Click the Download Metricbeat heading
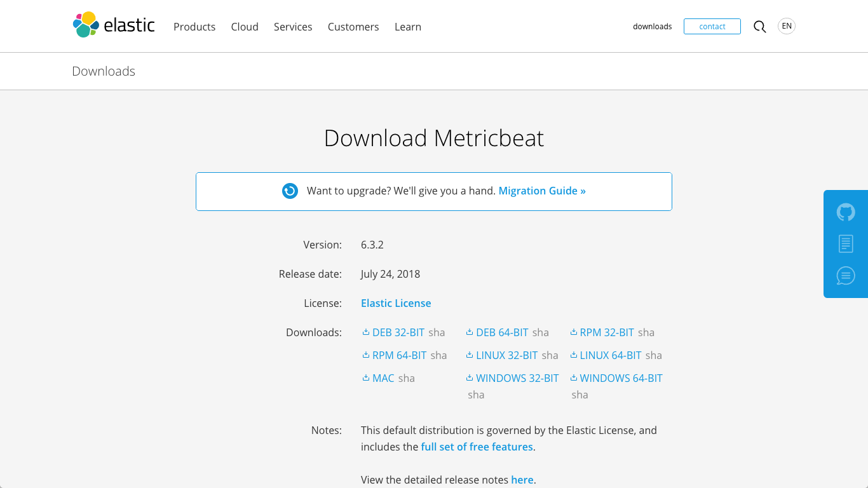This screenshot has height=488, width=868. coord(434,138)
